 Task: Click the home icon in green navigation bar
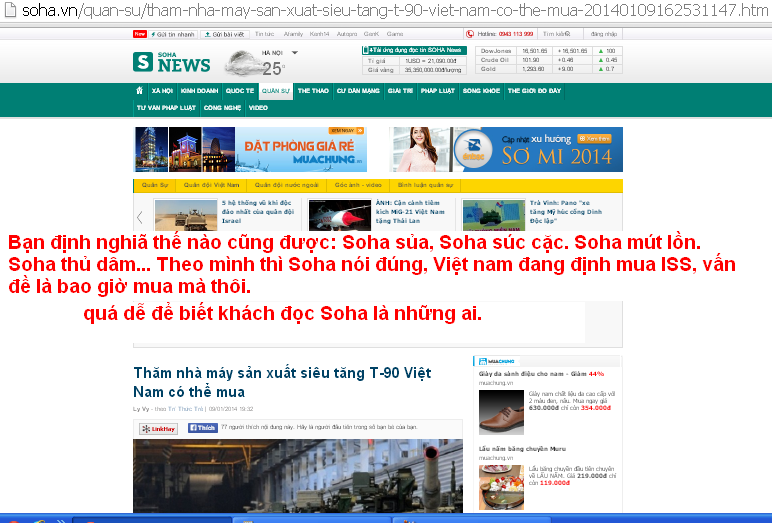139,91
